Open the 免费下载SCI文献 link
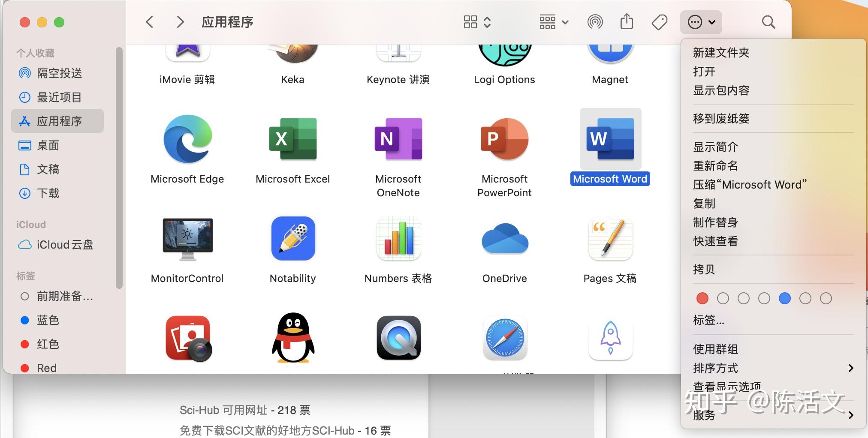This screenshot has width=868, height=438. 285,430
